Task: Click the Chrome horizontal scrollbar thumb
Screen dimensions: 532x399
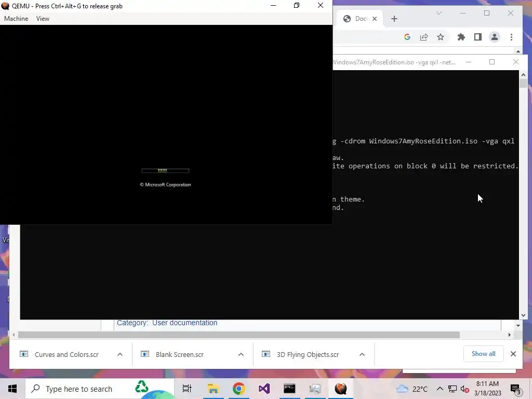Action: 238,335
